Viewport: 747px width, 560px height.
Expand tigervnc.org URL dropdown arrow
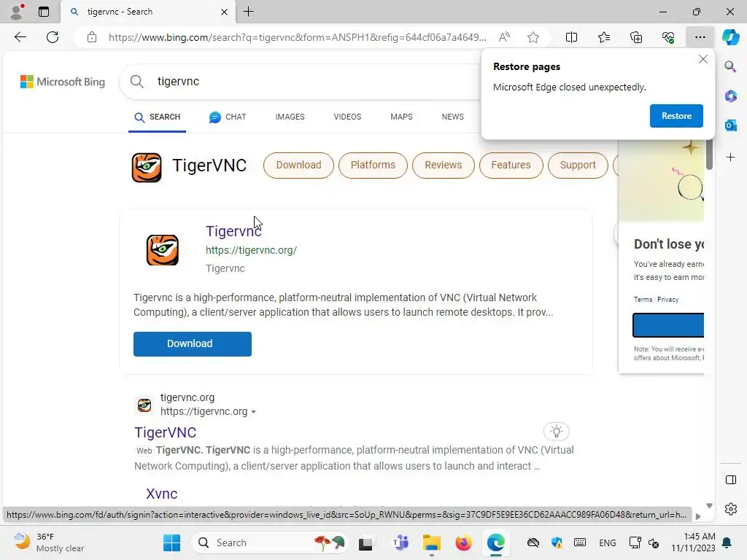[x=253, y=412]
